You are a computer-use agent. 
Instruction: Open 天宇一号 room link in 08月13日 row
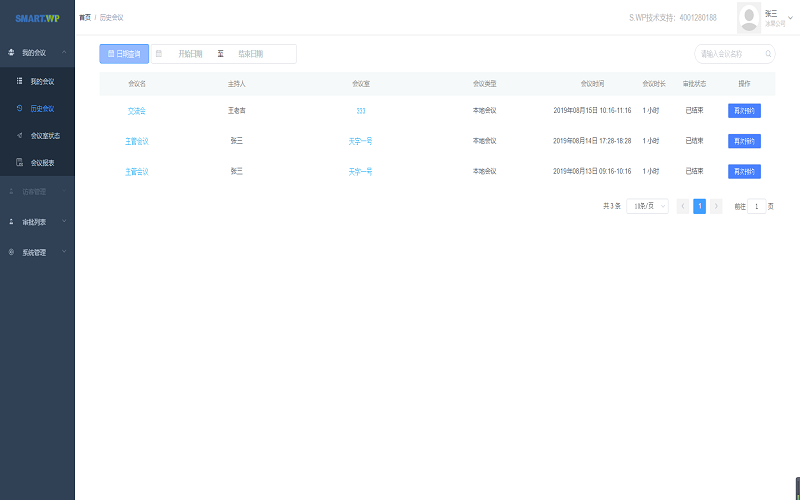360,172
